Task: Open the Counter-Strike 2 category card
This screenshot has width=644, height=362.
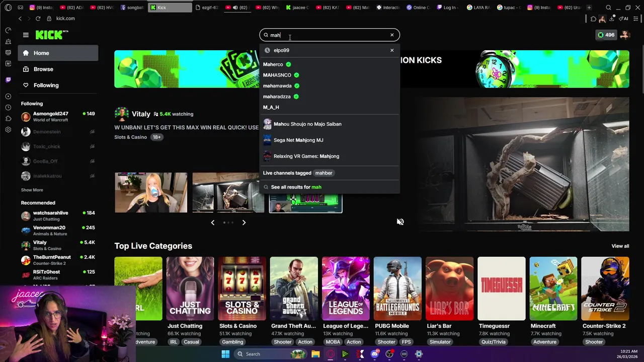Action: (x=605, y=289)
